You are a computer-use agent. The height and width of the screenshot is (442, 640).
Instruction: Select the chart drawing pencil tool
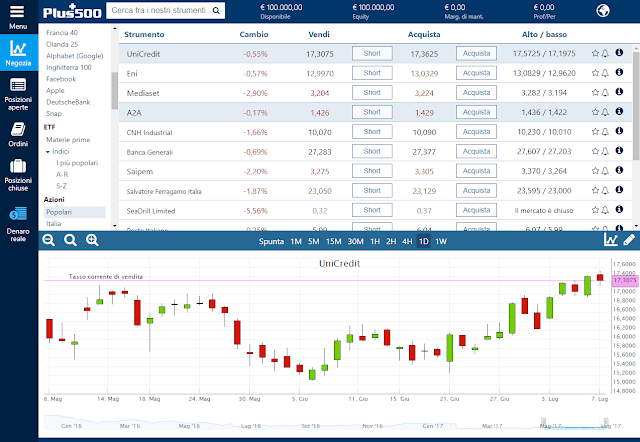[629, 240]
